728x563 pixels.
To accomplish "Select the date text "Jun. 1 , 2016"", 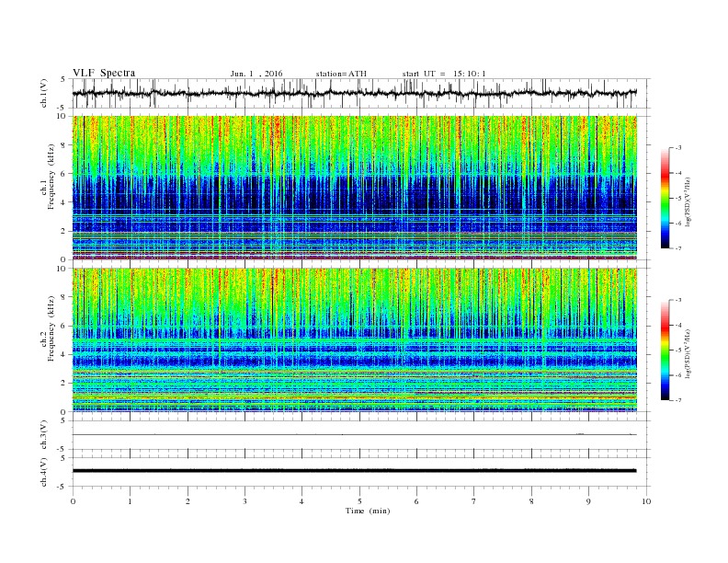I will (x=256, y=74).
